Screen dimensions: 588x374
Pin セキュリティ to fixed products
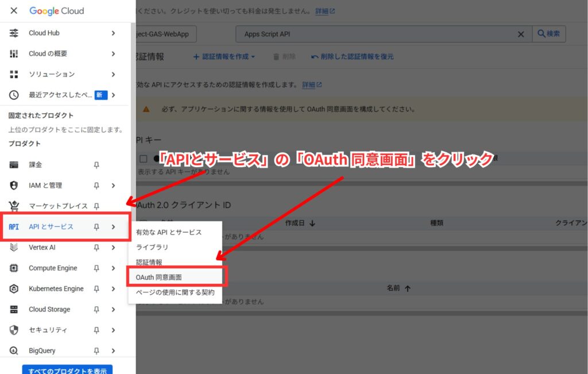(96, 330)
